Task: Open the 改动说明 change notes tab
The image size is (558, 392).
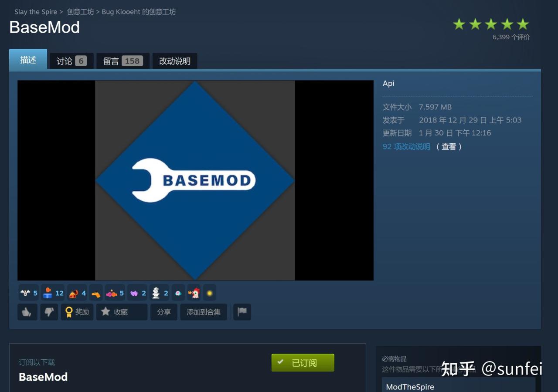Action: (175, 61)
